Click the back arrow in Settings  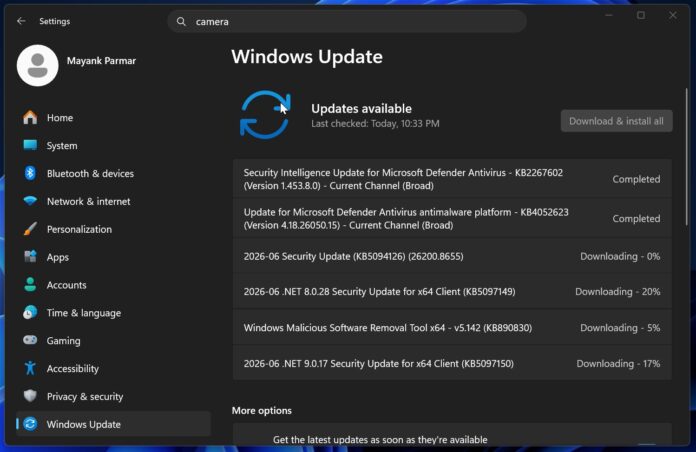tap(21, 21)
